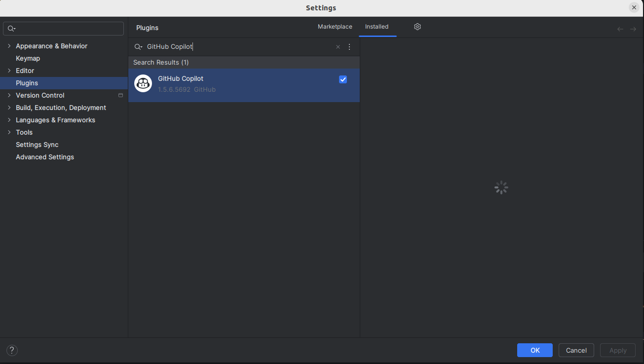Focus the settings search field
644x364 pixels.
(x=63, y=29)
